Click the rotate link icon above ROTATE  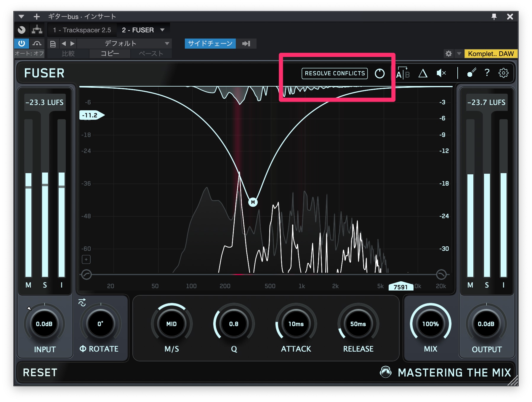[82, 302]
